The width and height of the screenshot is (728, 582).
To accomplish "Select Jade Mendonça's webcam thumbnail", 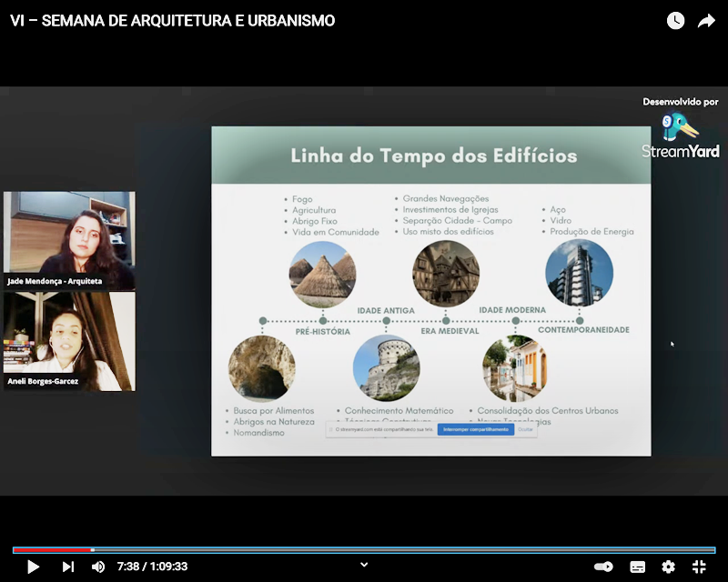I will 70,241.
